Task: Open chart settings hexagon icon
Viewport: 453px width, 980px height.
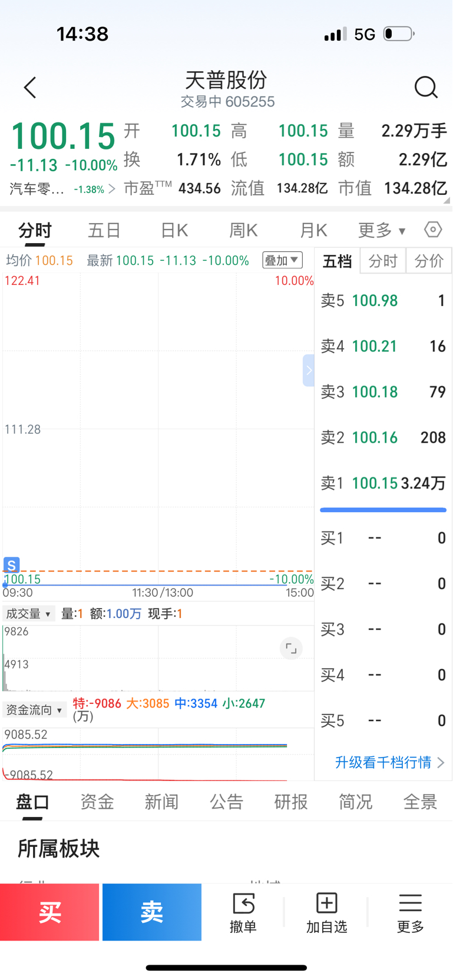Action: (433, 230)
